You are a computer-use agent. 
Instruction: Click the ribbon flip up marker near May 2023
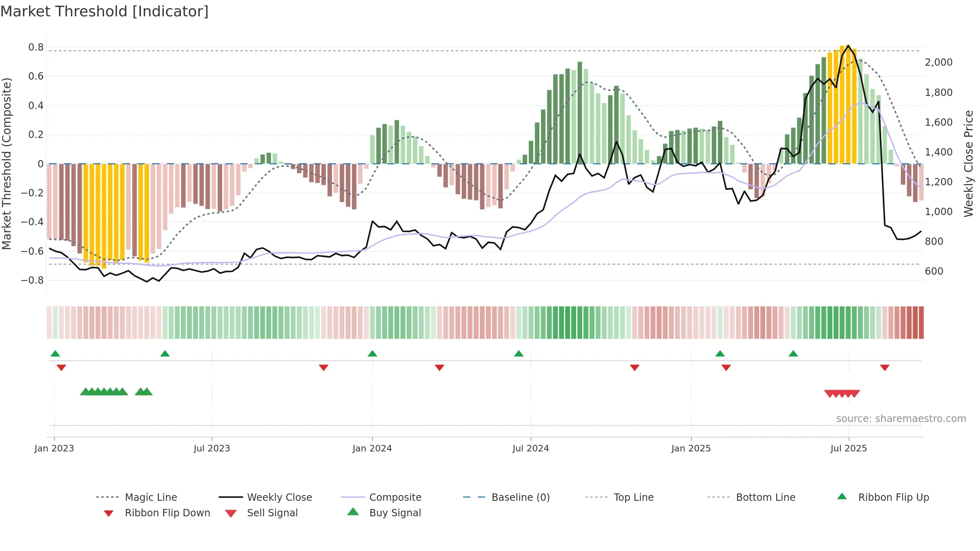pos(165,353)
